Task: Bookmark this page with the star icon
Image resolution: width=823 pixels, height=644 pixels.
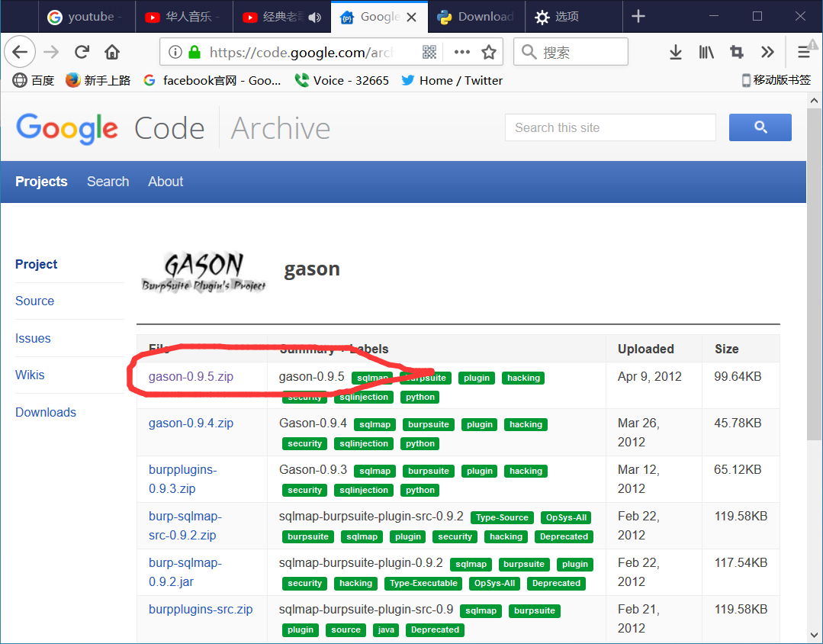Action: 489,52
